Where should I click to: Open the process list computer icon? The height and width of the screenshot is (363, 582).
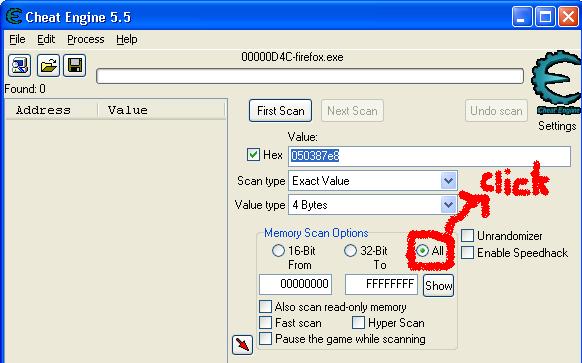tap(19, 65)
